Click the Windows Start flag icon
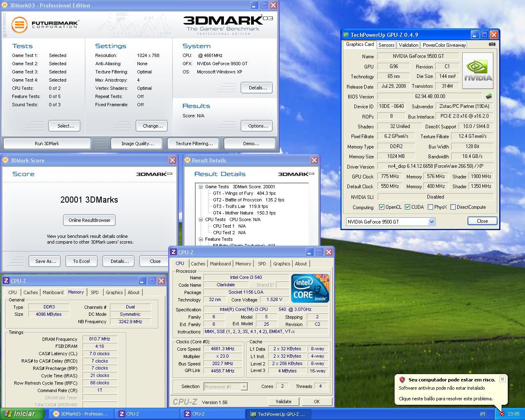The width and height of the screenshot is (525, 420). point(8,414)
